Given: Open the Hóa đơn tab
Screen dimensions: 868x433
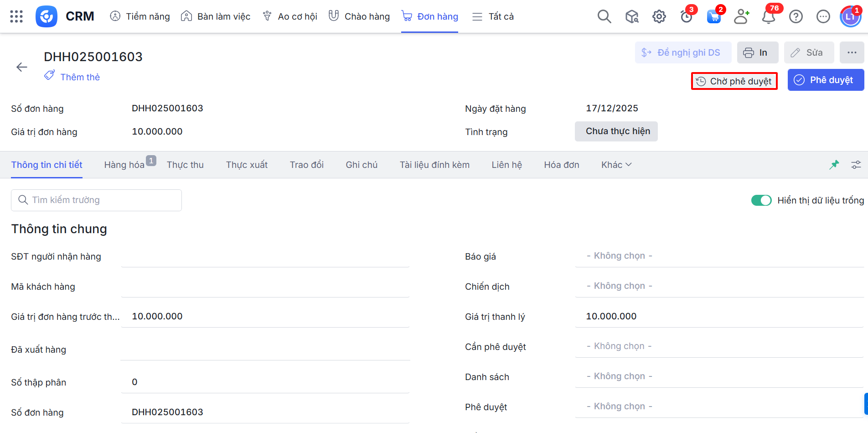Looking at the screenshot, I should 561,165.
